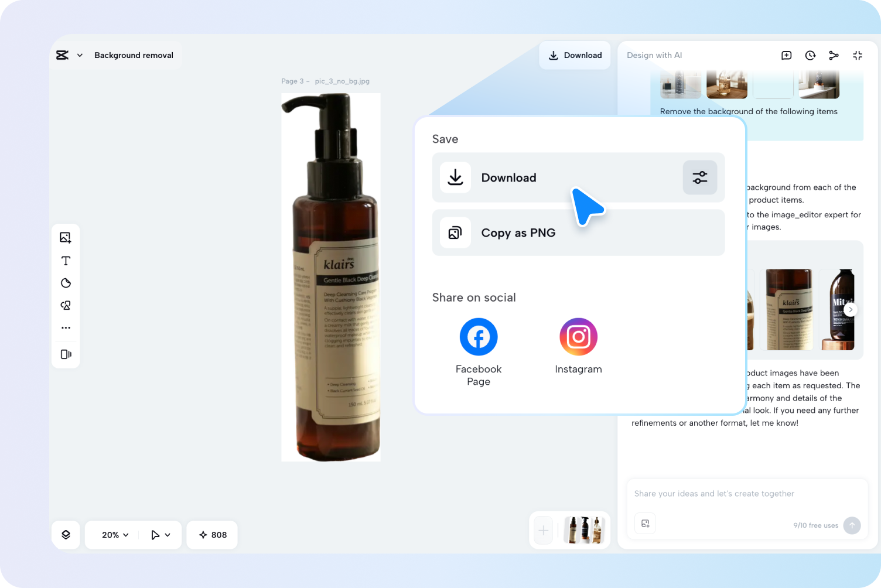
Task: Collapse the Design with AI panel
Action: point(858,55)
